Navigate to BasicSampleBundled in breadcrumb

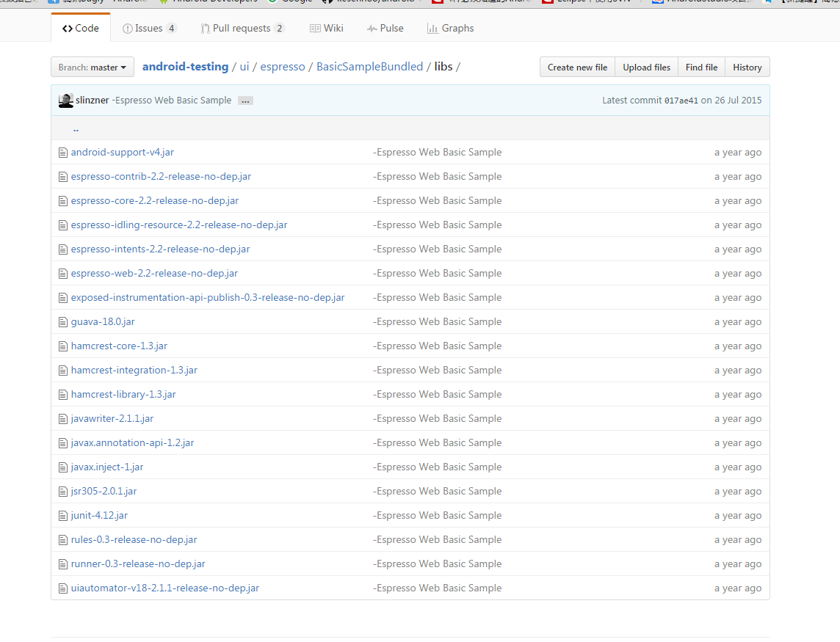(369, 67)
